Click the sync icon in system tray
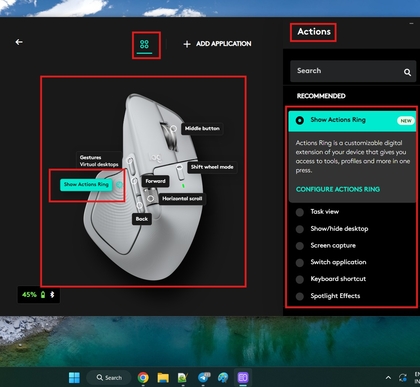Image resolution: width=420 pixels, height=387 pixels. tap(403, 378)
